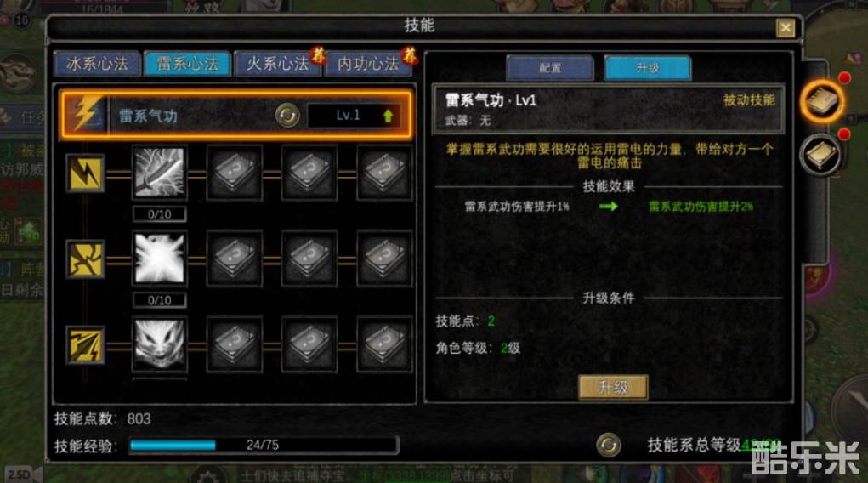Image resolution: width=868 pixels, height=483 pixels.
Task: Select the 升级 tab at panel top
Action: [x=648, y=68]
